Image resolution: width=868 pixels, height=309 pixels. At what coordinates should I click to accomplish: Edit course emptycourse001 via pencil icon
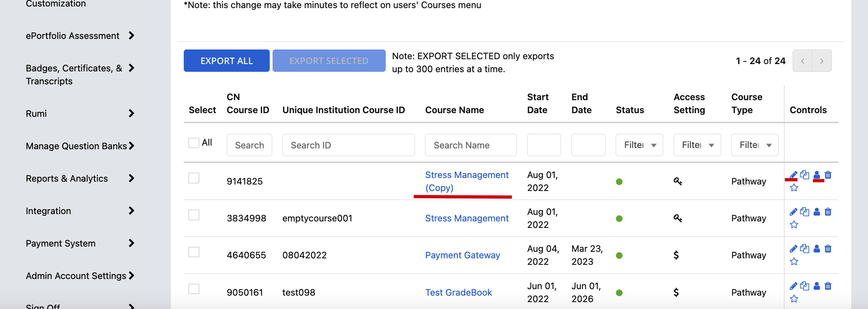tap(794, 212)
